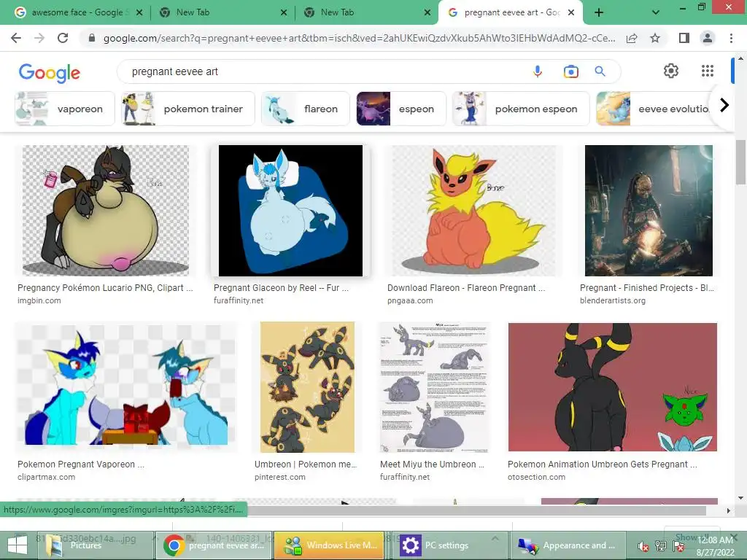Open the Chrome side panel
747x560 pixels.
pos(684,38)
